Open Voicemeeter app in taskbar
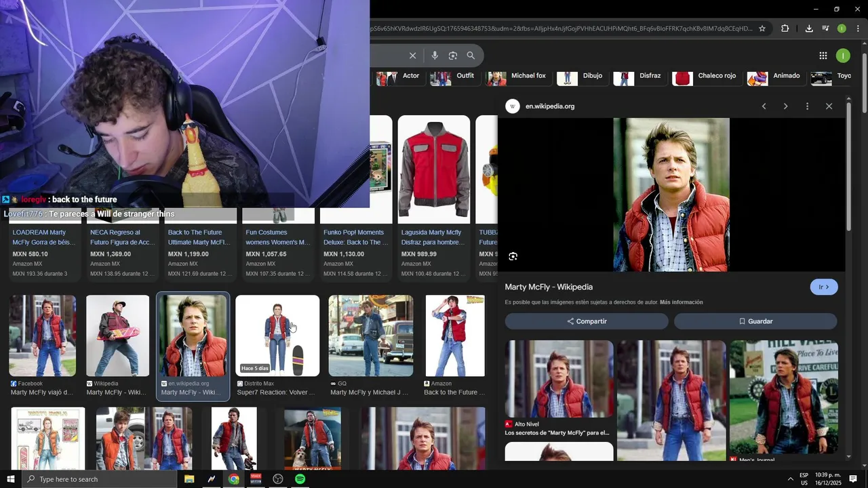This screenshot has height=488, width=868. tap(256, 479)
